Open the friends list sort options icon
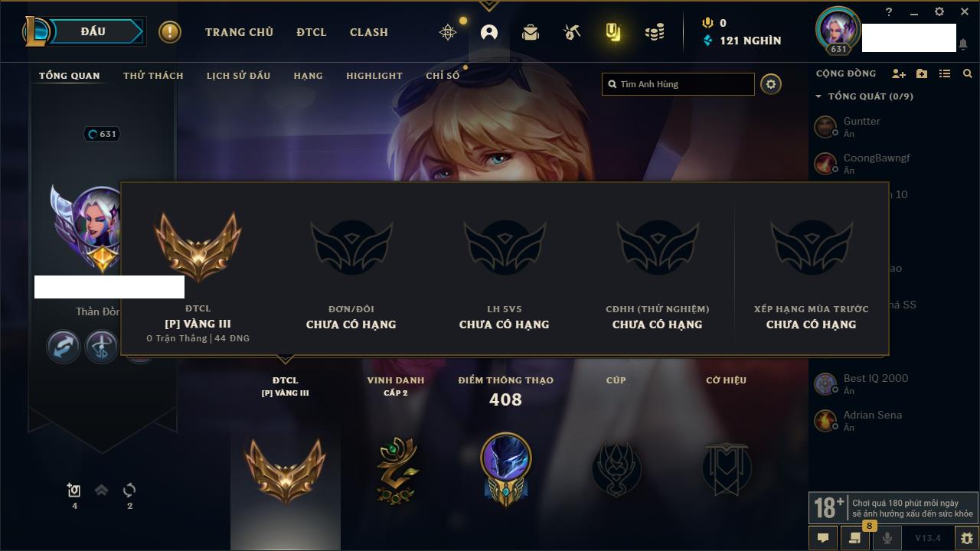 [x=945, y=73]
